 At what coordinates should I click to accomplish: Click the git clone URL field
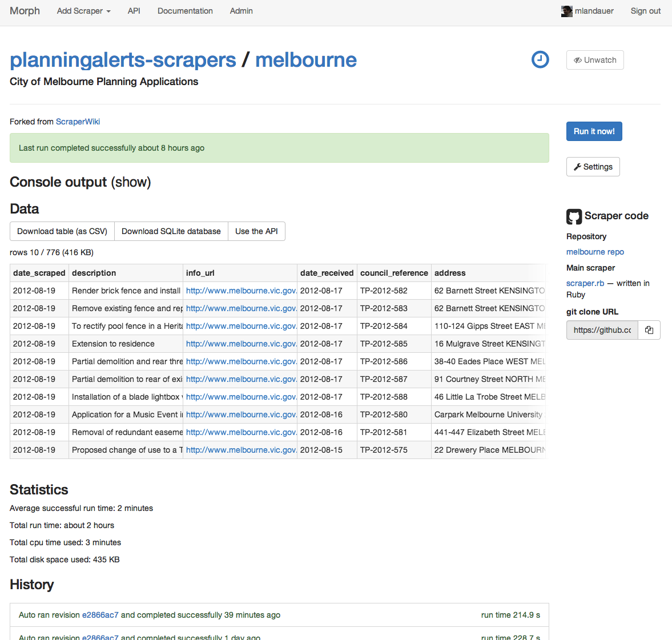click(602, 330)
